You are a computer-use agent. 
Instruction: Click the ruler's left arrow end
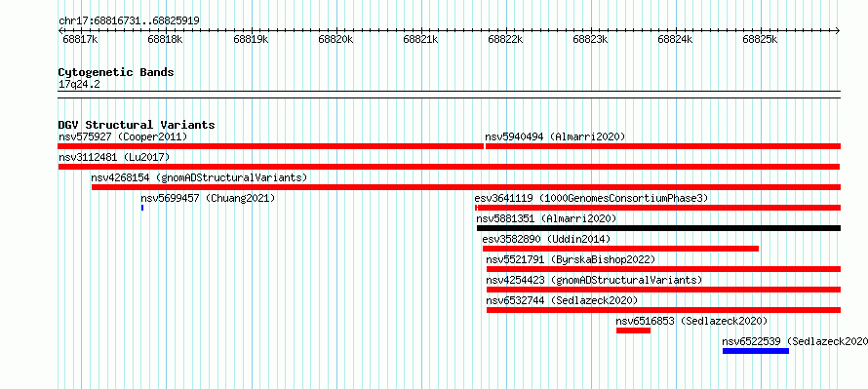pyautogui.click(x=60, y=31)
